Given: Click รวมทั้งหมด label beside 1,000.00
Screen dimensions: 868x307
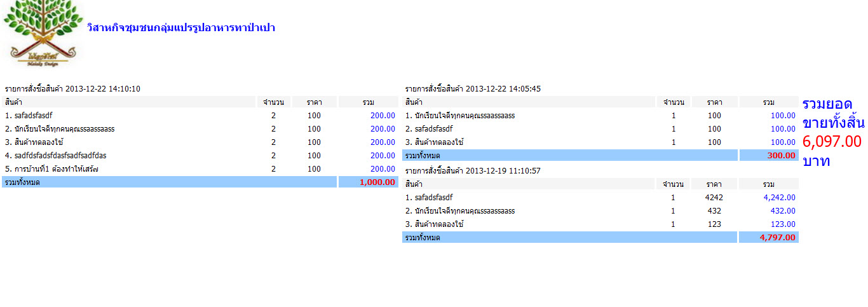Looking at the screenshot, I should tap(23, 182).
